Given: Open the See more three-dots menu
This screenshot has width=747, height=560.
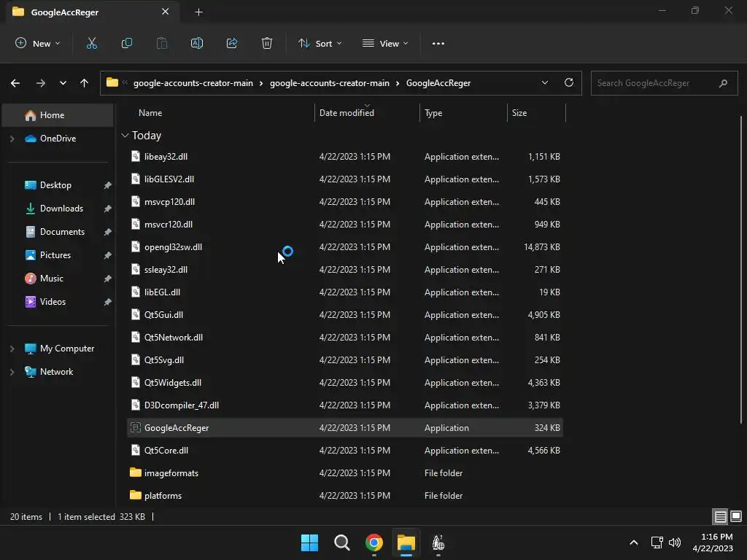Looking at the screenshot, I should [438, 43].
